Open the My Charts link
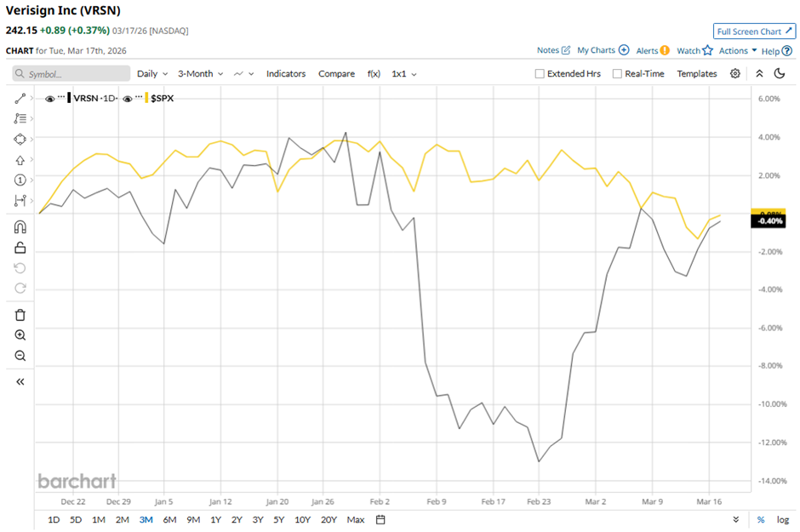Image resolution: width=800 pixels, height=532 pixels. point(603,51)
